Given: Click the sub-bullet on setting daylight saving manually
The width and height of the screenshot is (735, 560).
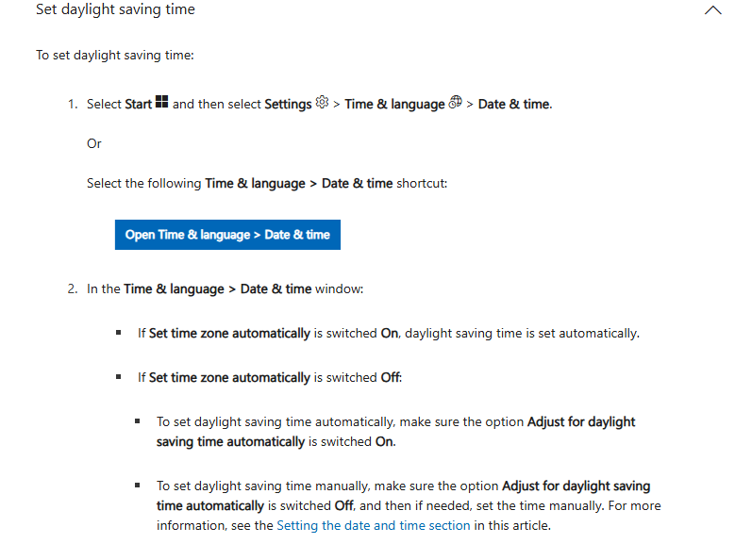Looking at the screenshot, I should [409, 505].
